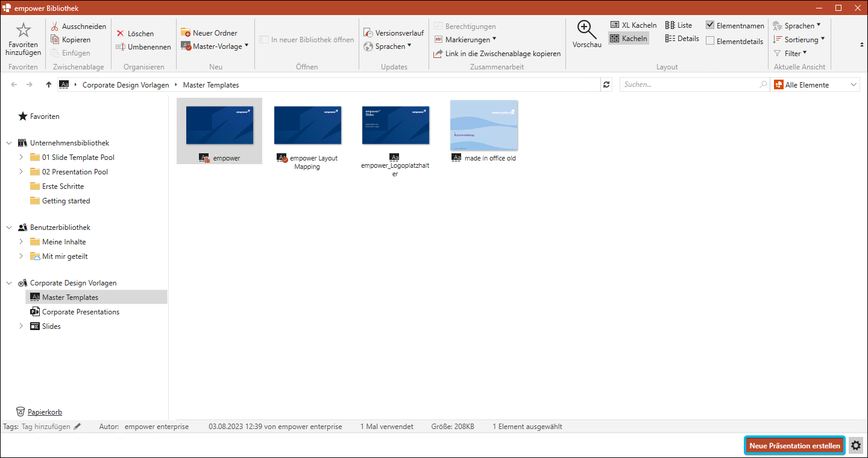This screenshot has width=868, height=458.
Task: Click the Favoriten hinzufügen star icon
Action: (x=23, y=30)
